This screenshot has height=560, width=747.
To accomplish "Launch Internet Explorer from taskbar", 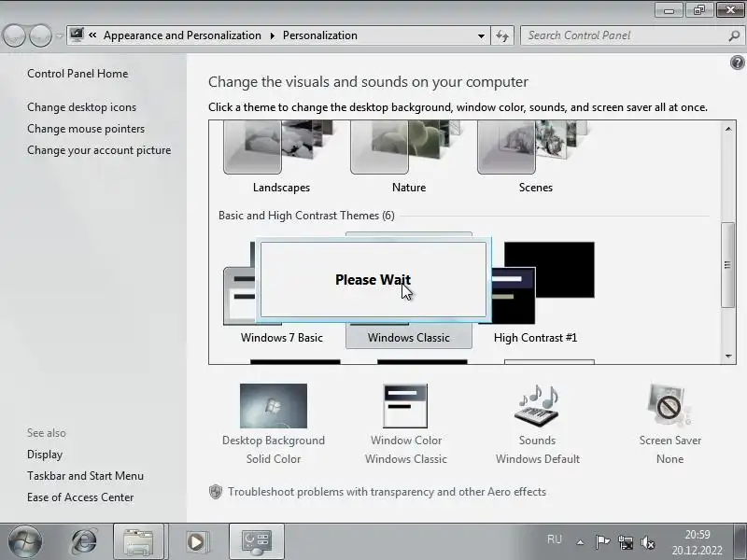I will 83,541.
